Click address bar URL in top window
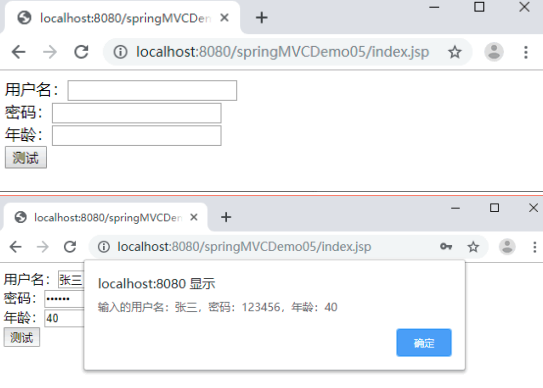The width and height of the screenshot is (543, 388). point(283,52)
